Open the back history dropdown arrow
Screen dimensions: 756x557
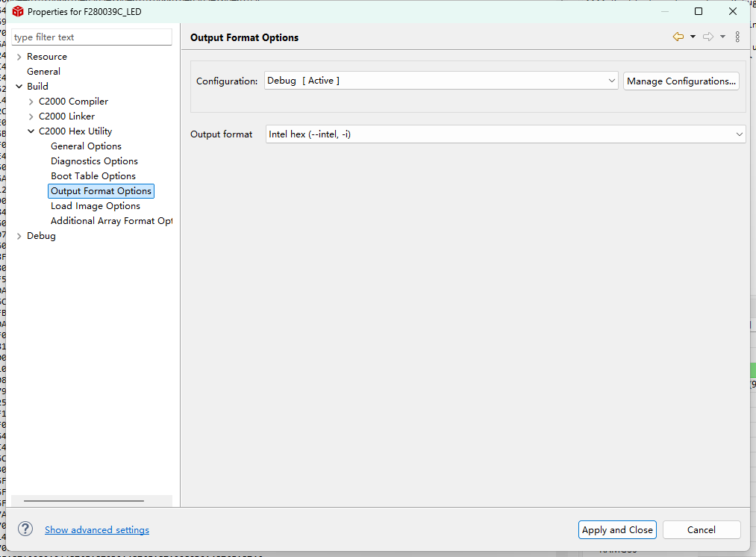(693, 37)
